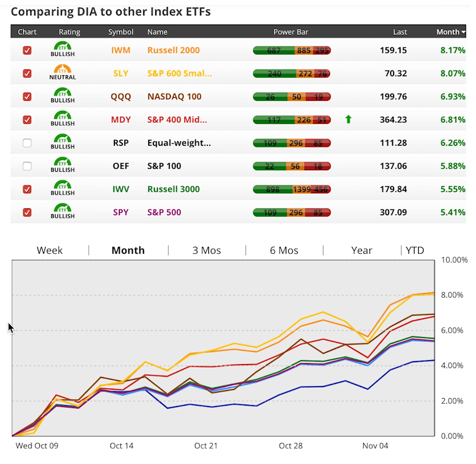Image resolution: width=476 pixels, height=464 pixels.
Task: Uncheck the SPY chart checkbox
Action: point(27,212)
